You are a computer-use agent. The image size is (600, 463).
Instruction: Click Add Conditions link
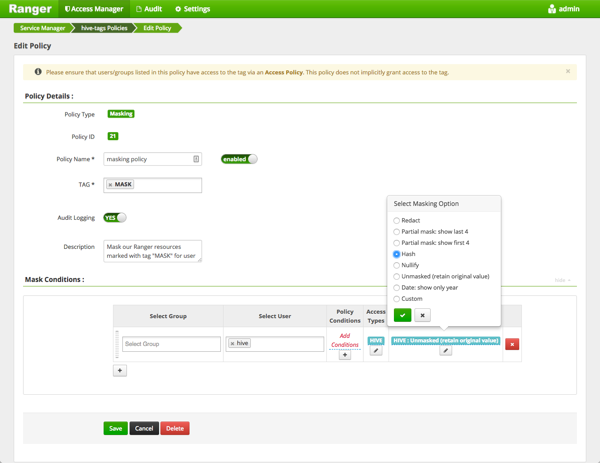point(345,340)
